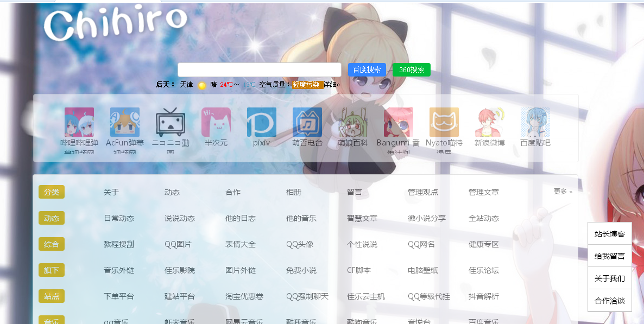Open the Nyato喵特漫展 icon

point(444,122)
